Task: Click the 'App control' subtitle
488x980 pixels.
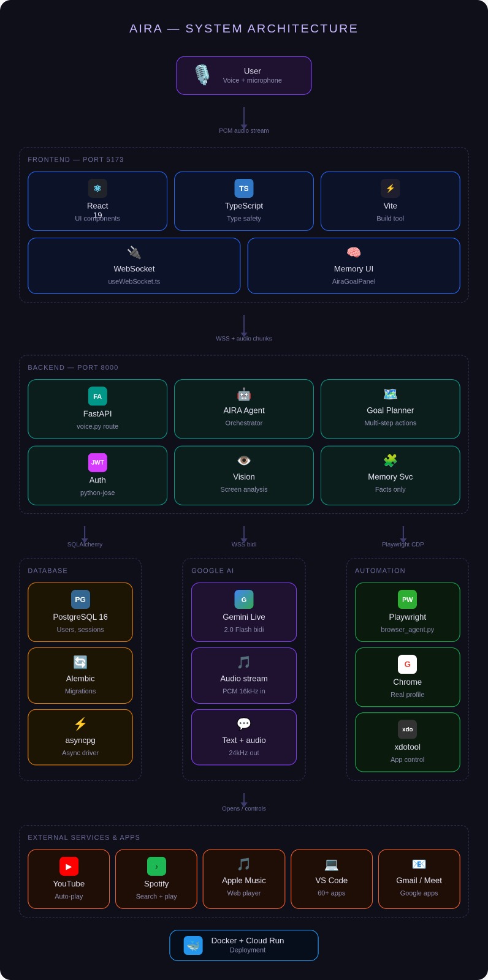Action: (x=408, y=759)
